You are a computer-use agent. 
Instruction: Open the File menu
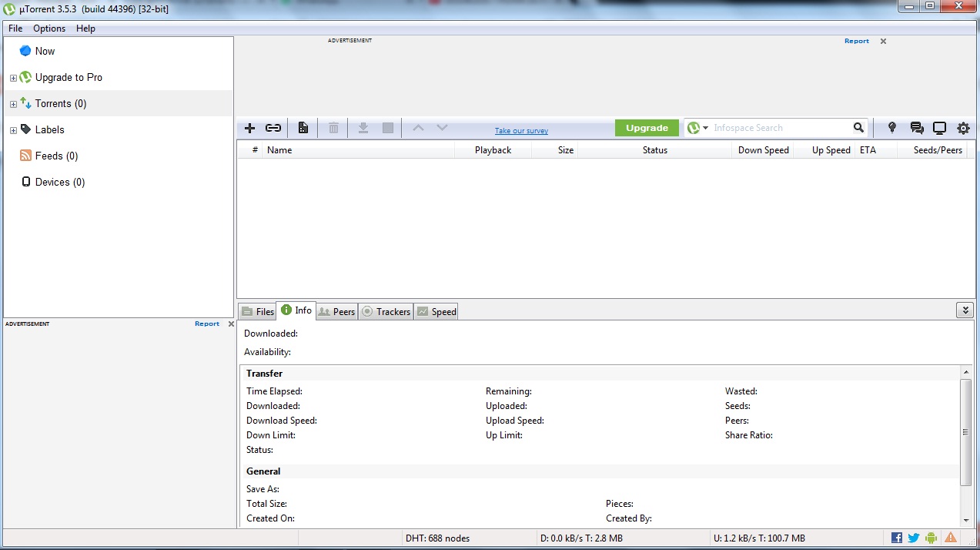[x=15, y=29]
